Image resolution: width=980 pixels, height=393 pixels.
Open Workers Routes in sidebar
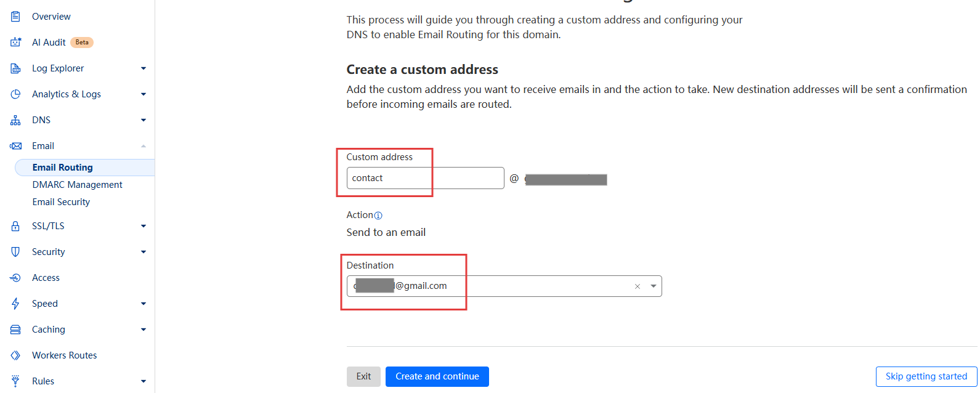tap(64, 355)
